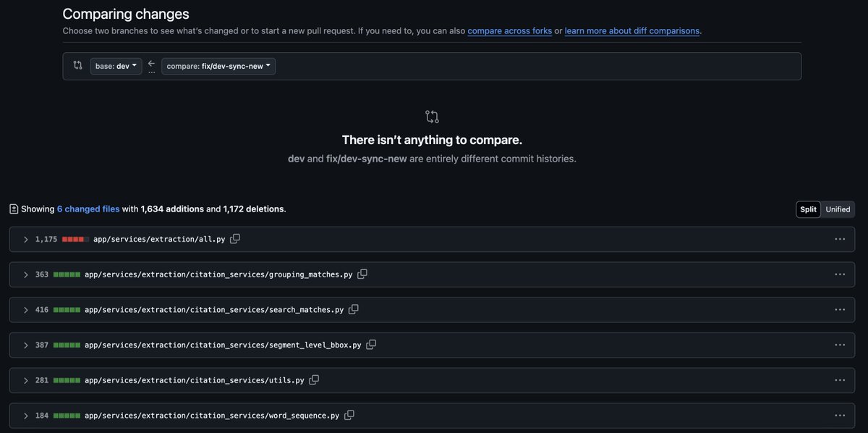Click the 281 change count for utils.py
The height and width of the screenshot is (433, 868).
coord(42,380)
